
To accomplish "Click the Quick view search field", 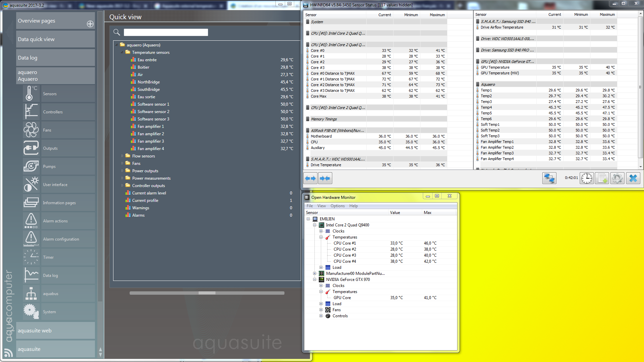I will coord(166,32).
